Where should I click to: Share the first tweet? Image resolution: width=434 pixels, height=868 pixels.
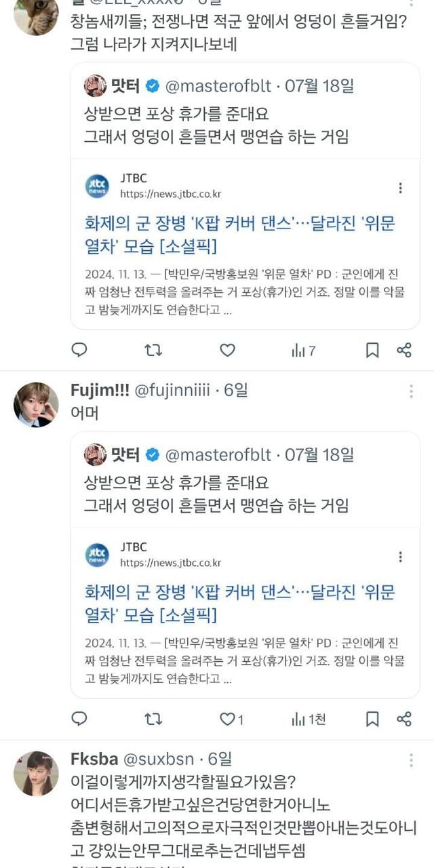coord(404,350)
